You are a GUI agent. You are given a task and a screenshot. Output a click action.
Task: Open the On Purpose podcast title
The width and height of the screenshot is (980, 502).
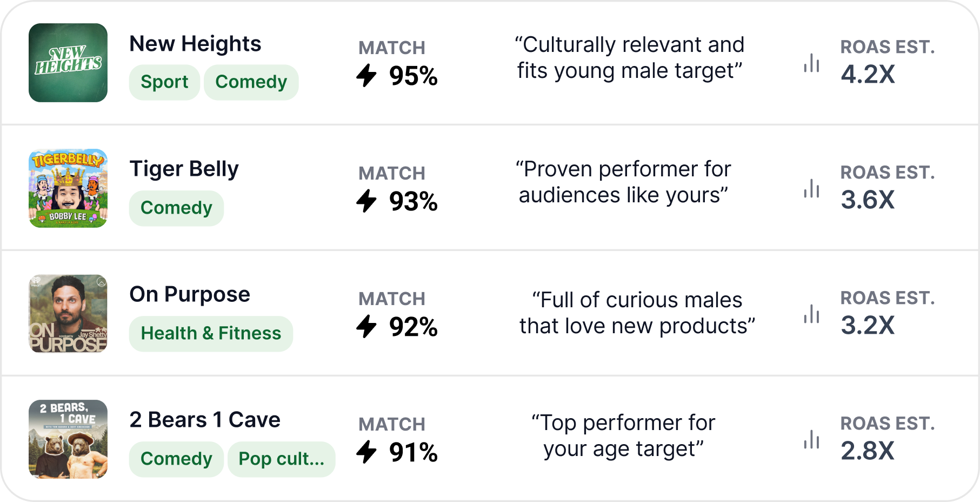pos(190,295)
